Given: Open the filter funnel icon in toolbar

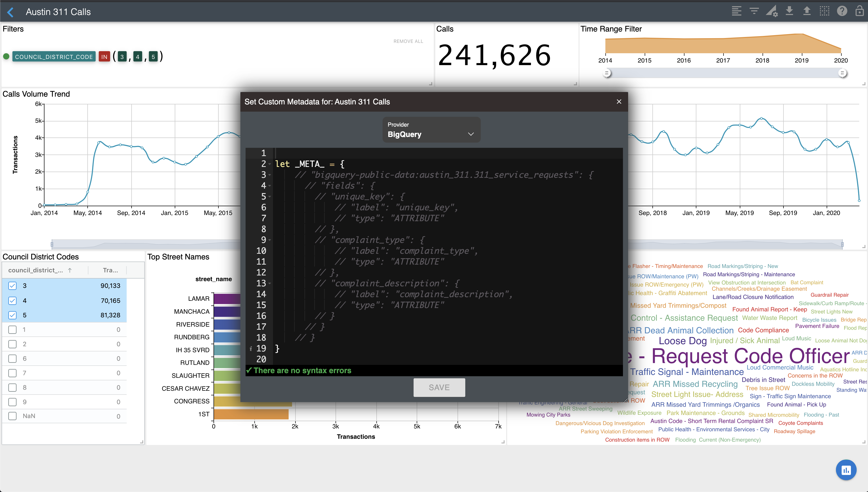Looking at the screenshot, I should 754,11.
